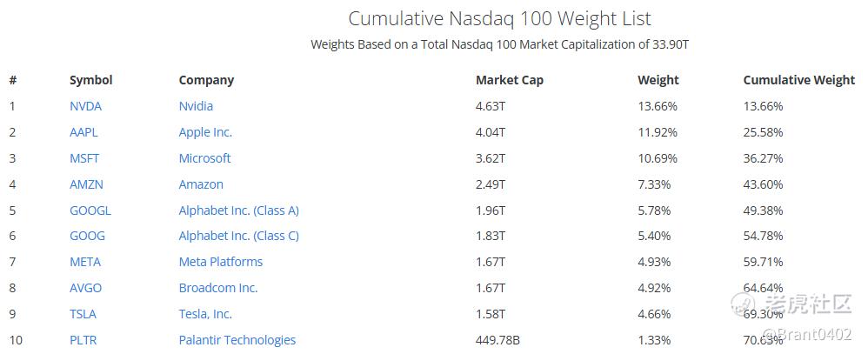868x354 pixels.
Task: Click the AAPL ticker link
Action: pos(83,132)
